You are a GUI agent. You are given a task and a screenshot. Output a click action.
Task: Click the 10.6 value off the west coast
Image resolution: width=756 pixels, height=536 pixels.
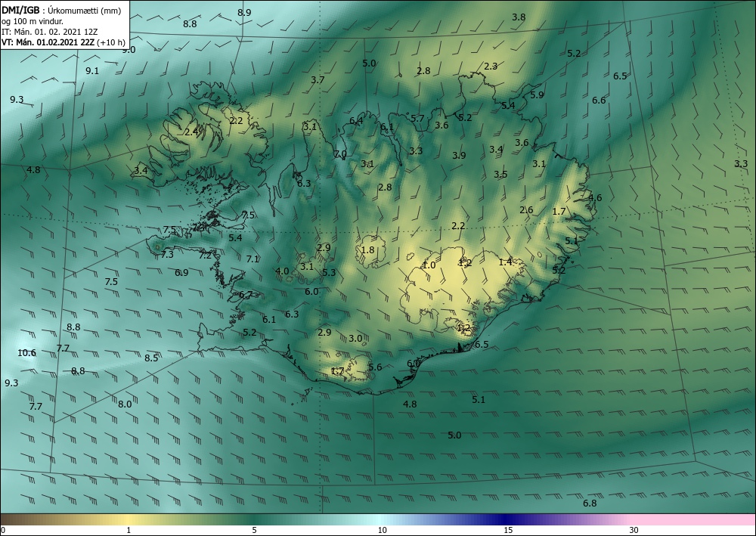point(26,353)
